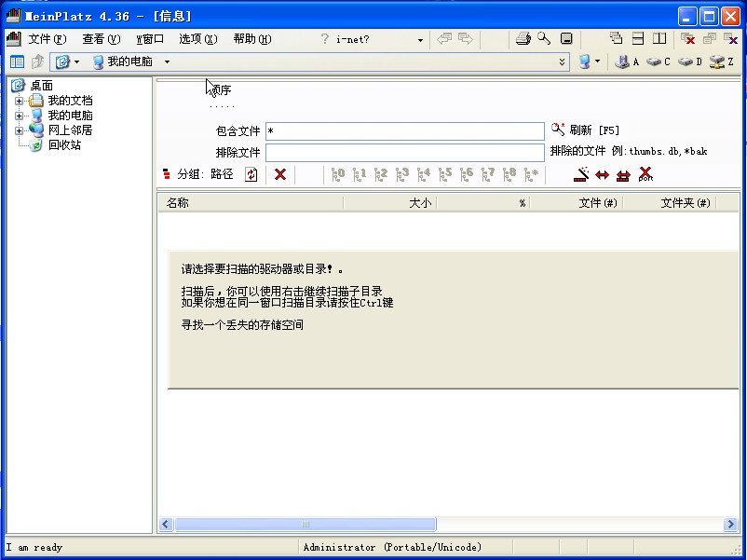Click the scrollbar right arrow

click(x=730, y=525)
